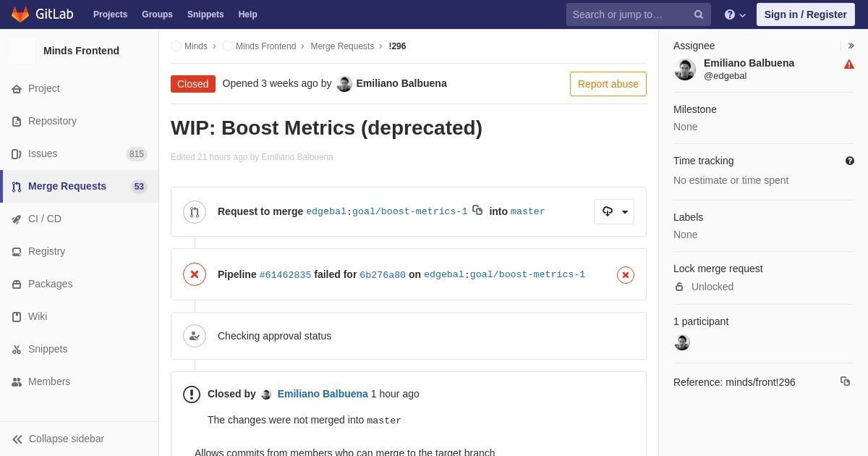Click the CI / CD rocket icon

coord(17,219)
